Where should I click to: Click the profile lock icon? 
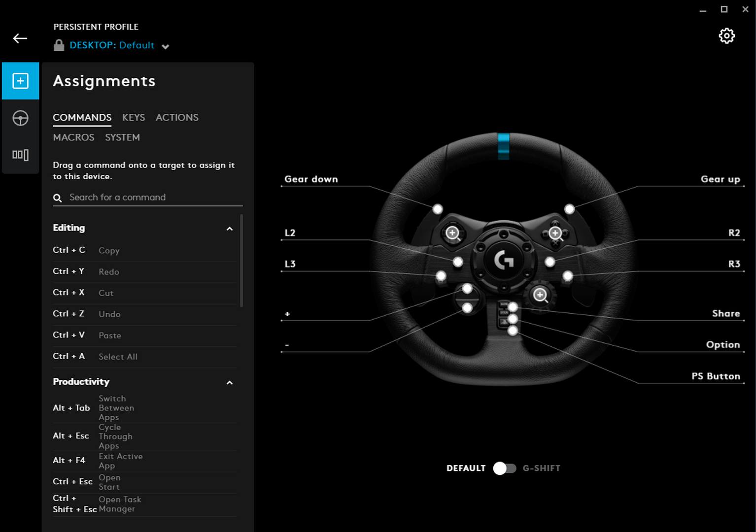click(x=59, y=45)
